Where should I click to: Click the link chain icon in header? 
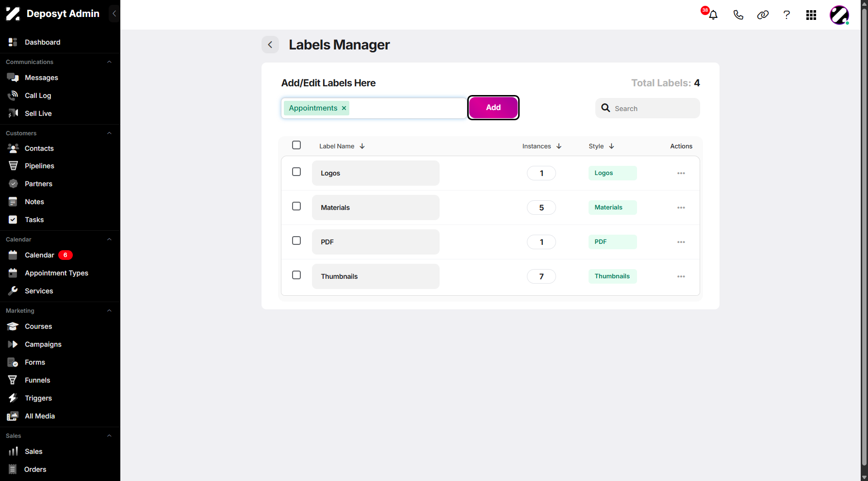pos(763,15)
